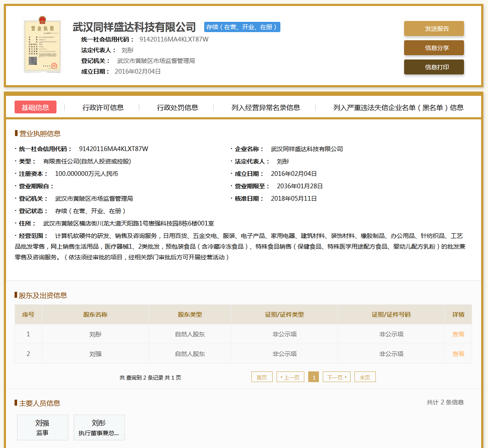Viewport: 488px width, 448px height.
Task: Click the 下一页 pagination button
Action: [x=336, y=377]
